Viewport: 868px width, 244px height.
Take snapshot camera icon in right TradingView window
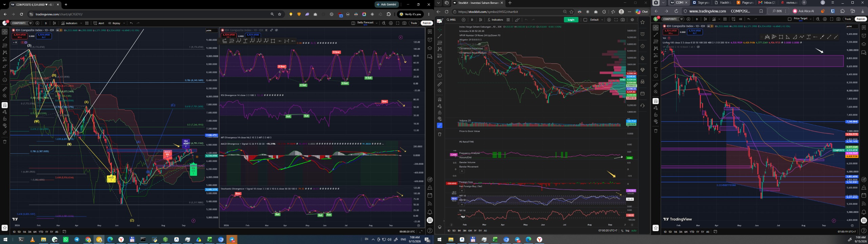point(839,19)
